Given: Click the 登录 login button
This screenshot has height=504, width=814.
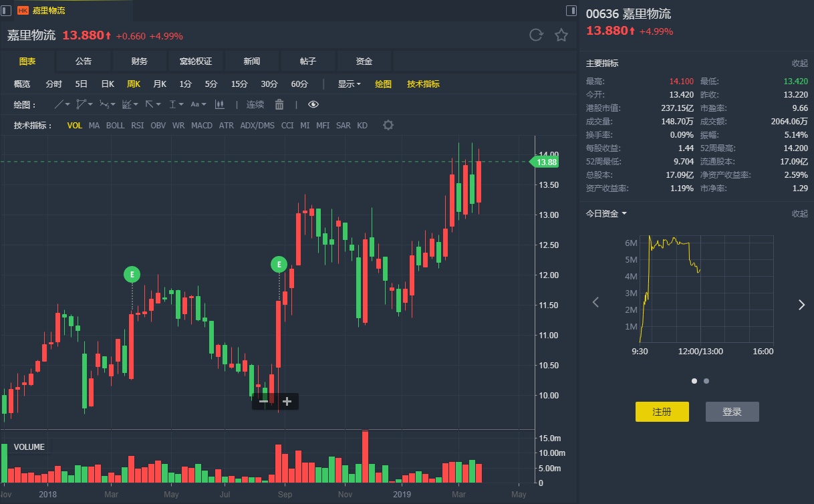Looking at the screenshot, I should click(732, 412).
